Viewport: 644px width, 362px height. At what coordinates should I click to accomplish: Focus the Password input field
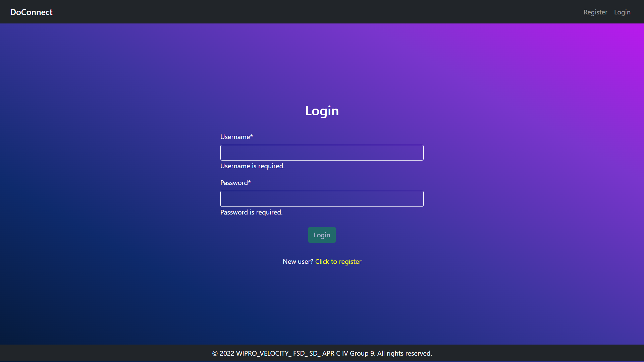point(322,199)
